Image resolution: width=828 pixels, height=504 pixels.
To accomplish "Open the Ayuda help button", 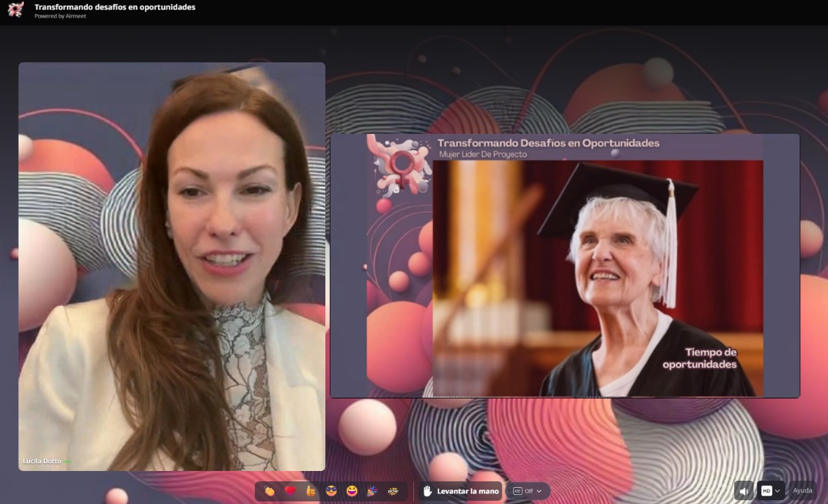I will (x=802, y=491).
